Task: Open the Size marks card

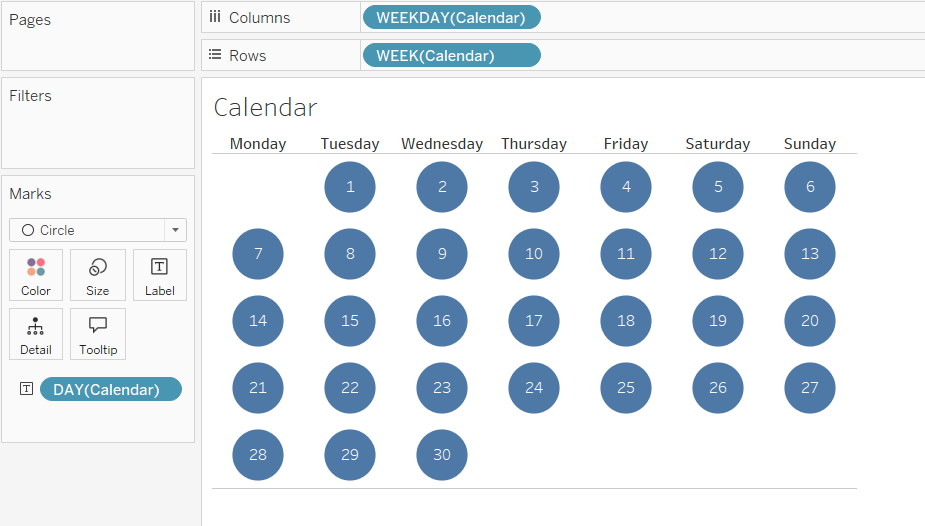Action: [98, 275]
